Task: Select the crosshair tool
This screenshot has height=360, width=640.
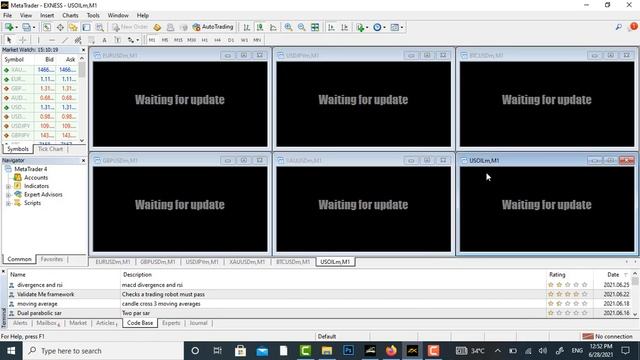Action: click(x=23, y=40)
